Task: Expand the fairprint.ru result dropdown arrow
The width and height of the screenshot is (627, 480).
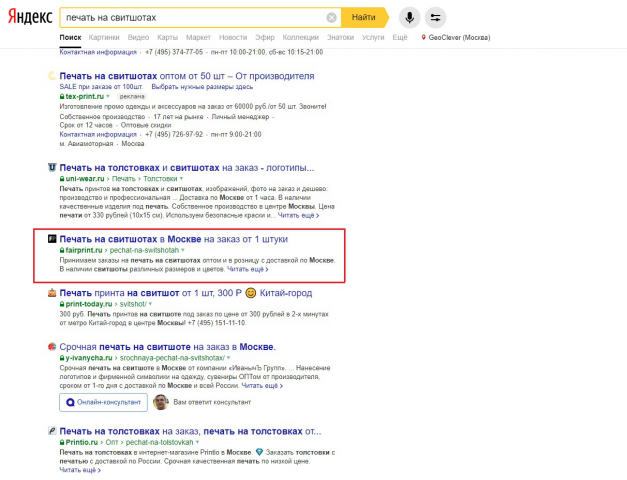Action: (183, 250)
